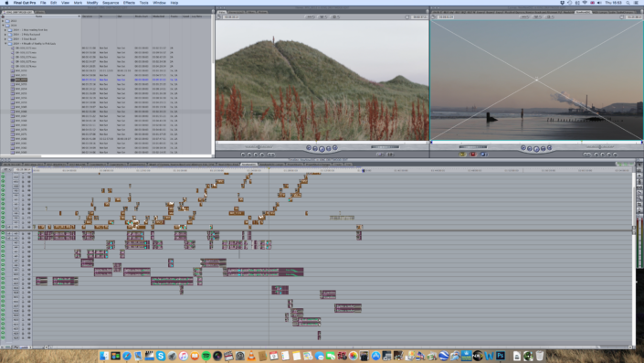Toggle visibility of the V1 video track
This screenshot has height=363, width=644.
3,227
